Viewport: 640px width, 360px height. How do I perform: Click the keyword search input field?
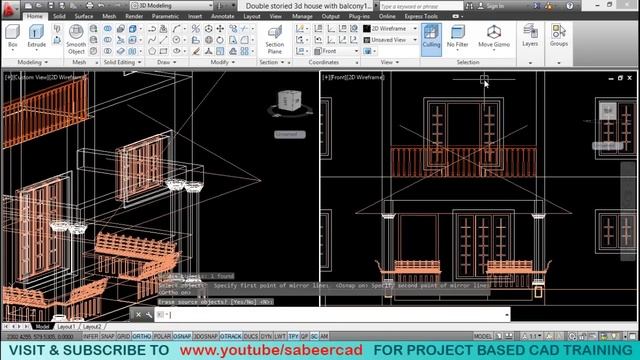point(421,6)
